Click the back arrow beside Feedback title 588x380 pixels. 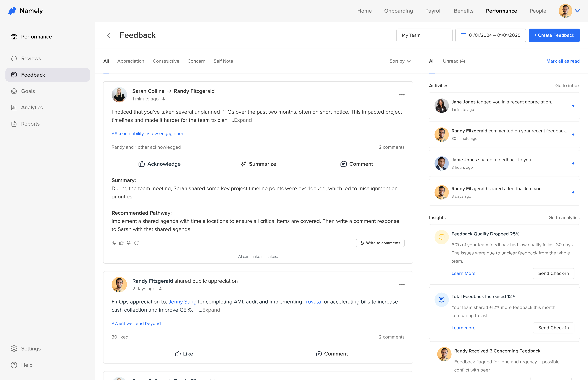[109, 35]
